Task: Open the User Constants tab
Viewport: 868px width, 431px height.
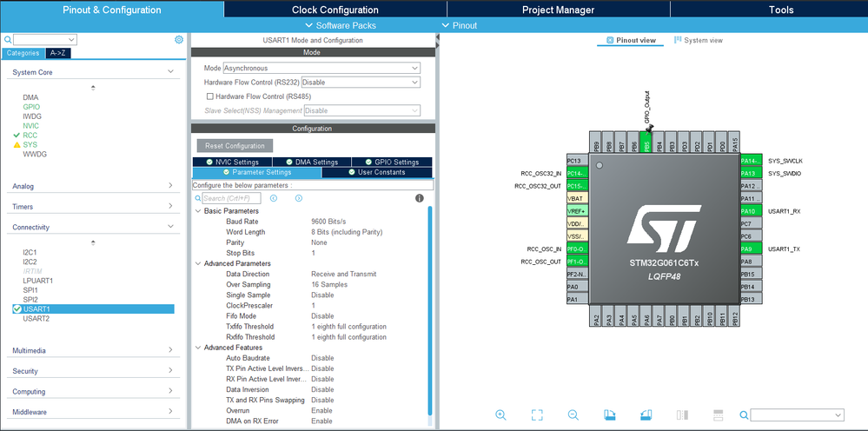Action: point(377,172)
